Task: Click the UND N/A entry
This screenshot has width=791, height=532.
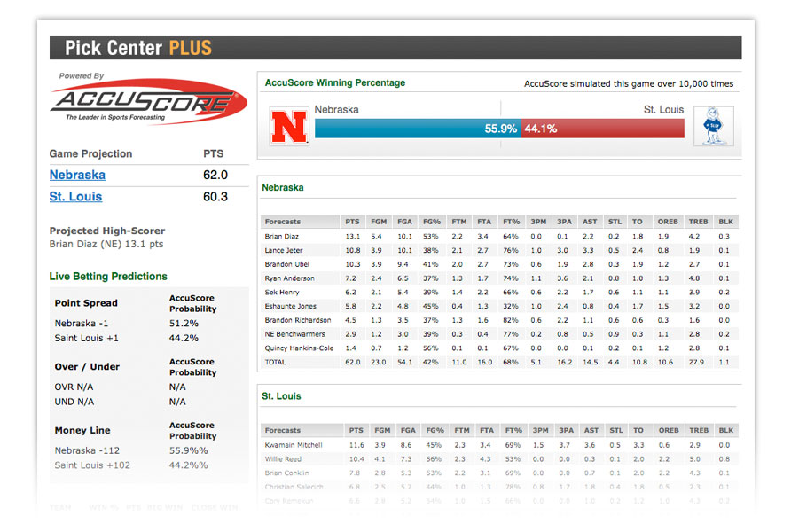Action: click(x=74, y=402)
